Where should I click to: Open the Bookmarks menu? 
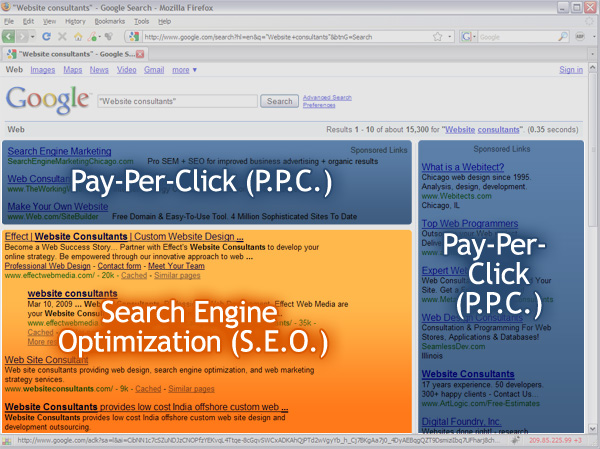[x=110, y=20]
